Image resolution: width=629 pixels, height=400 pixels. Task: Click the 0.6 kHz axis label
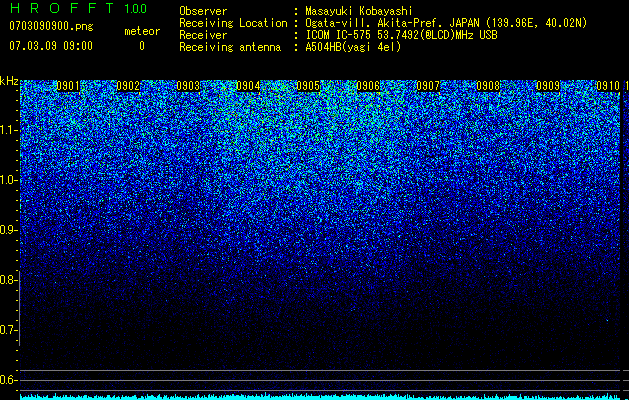[9, 380]
